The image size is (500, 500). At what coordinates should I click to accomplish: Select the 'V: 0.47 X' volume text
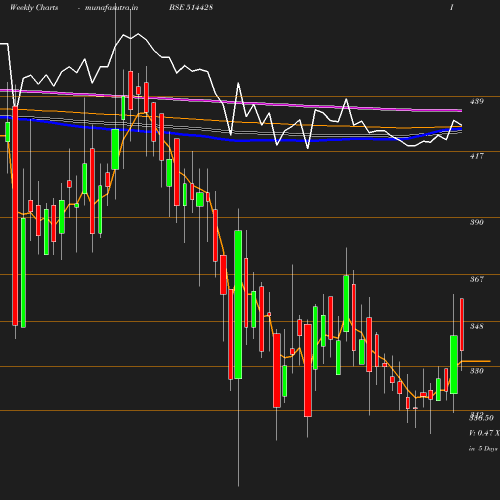pos(484,433)
